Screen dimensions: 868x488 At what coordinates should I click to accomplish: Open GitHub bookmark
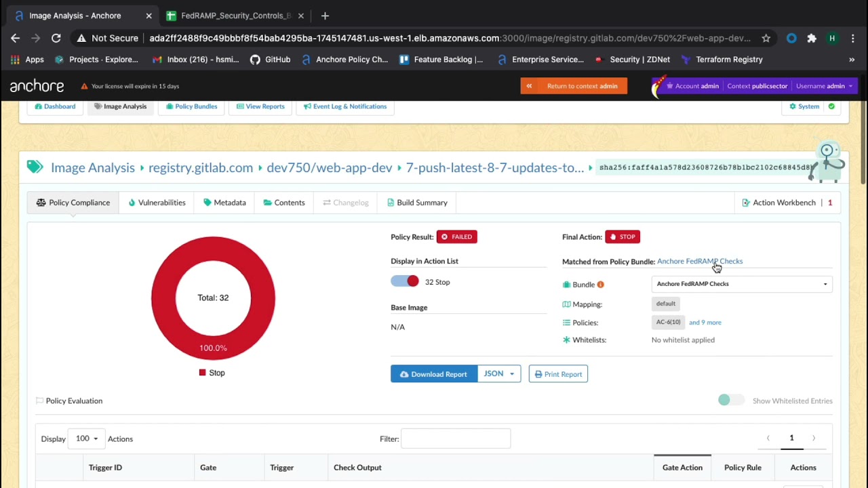click(270, 60)
